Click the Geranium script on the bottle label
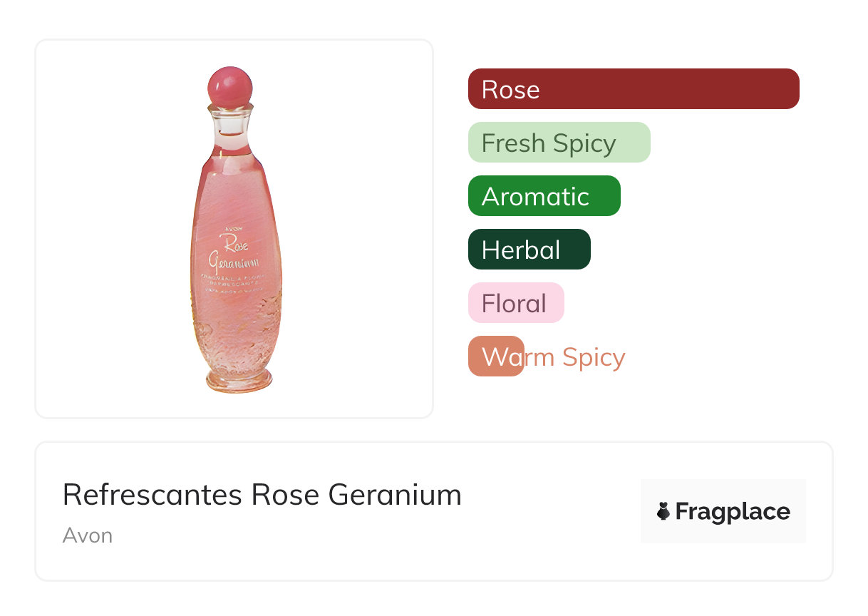 (x=235, y=260)
